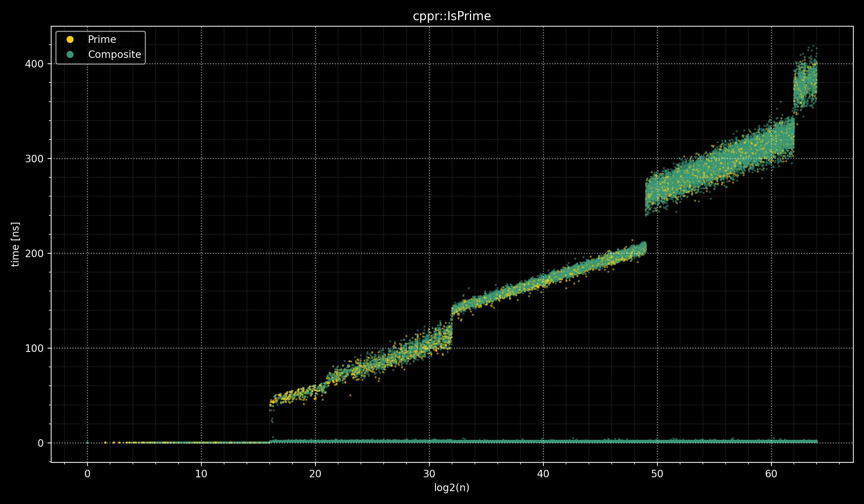Image resolution: width=864 pixels, height=504 pixels.
Task: Click the 300 y-axis tick label
Action: [34, 159]
